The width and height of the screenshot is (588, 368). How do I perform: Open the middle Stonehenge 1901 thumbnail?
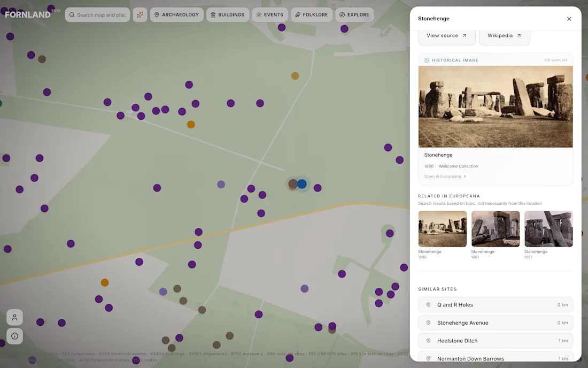tap(496, 229)
